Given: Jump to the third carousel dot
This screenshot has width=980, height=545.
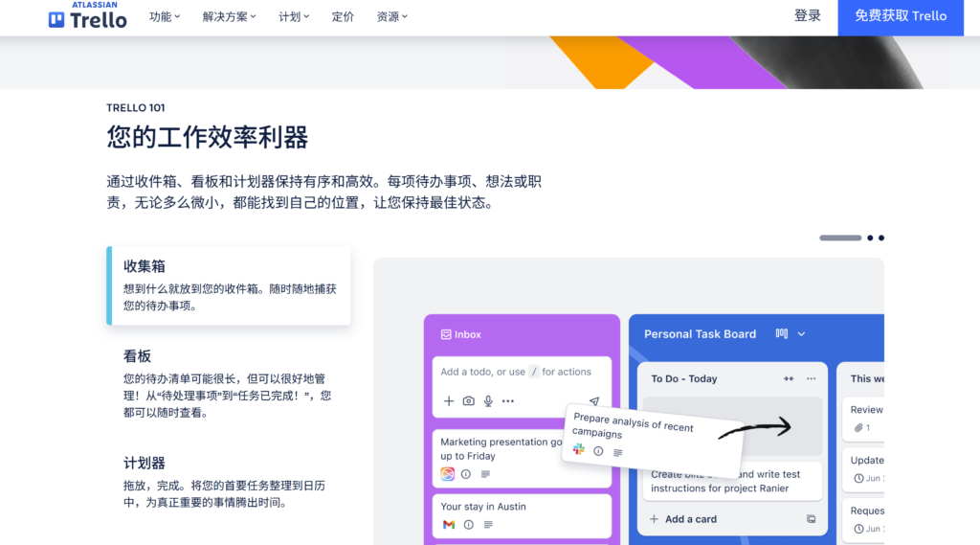Looking at the screenshot, I should pyautogui.click(x=881, y=238).
